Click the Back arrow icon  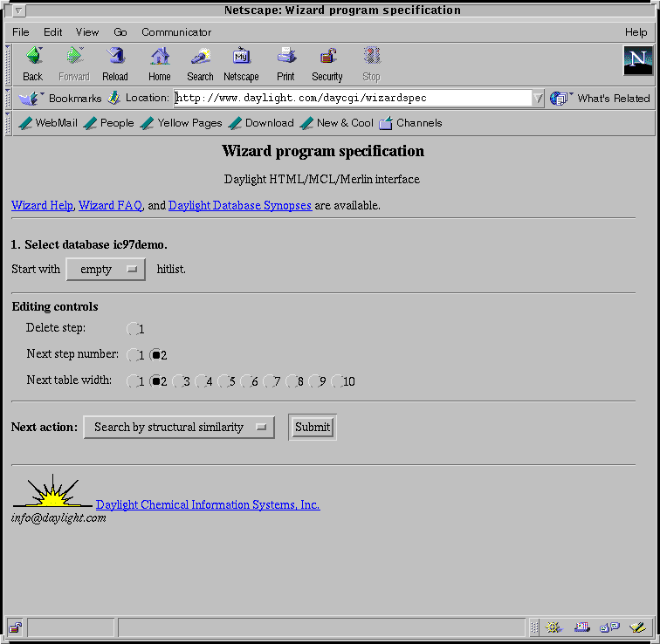pos(33,58)
